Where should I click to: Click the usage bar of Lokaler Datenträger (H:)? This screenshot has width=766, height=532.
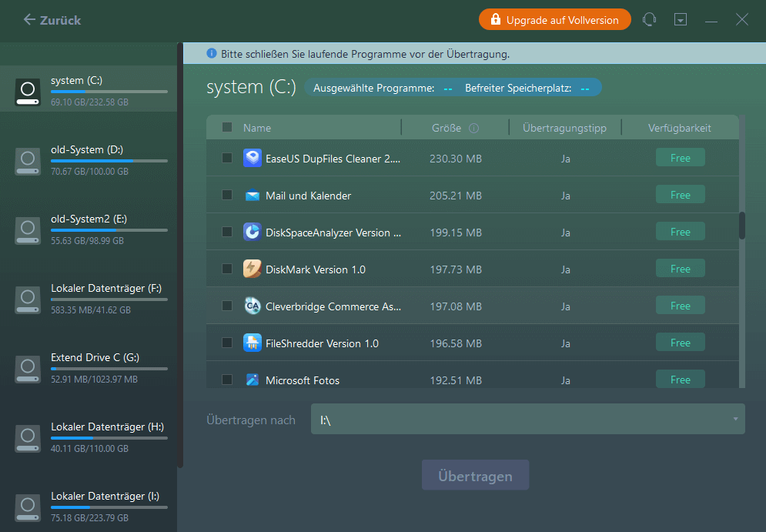coord(109,438)
